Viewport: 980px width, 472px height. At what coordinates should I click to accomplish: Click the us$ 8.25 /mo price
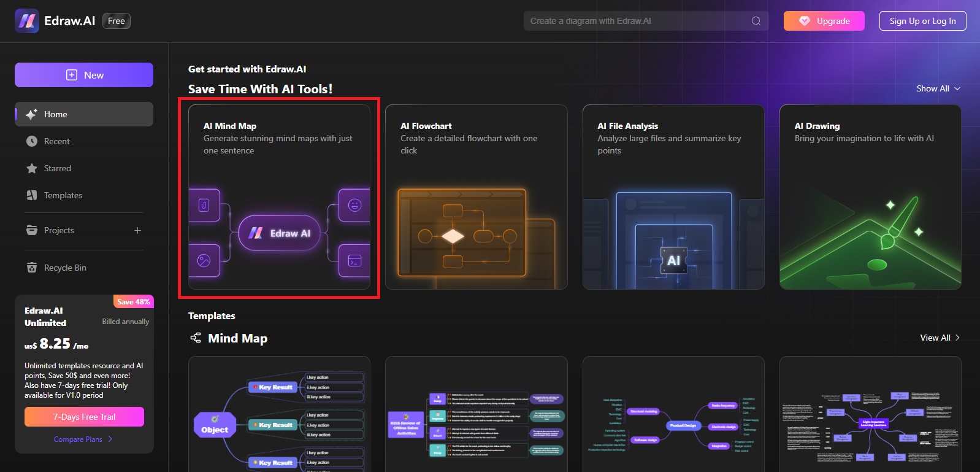56,344
